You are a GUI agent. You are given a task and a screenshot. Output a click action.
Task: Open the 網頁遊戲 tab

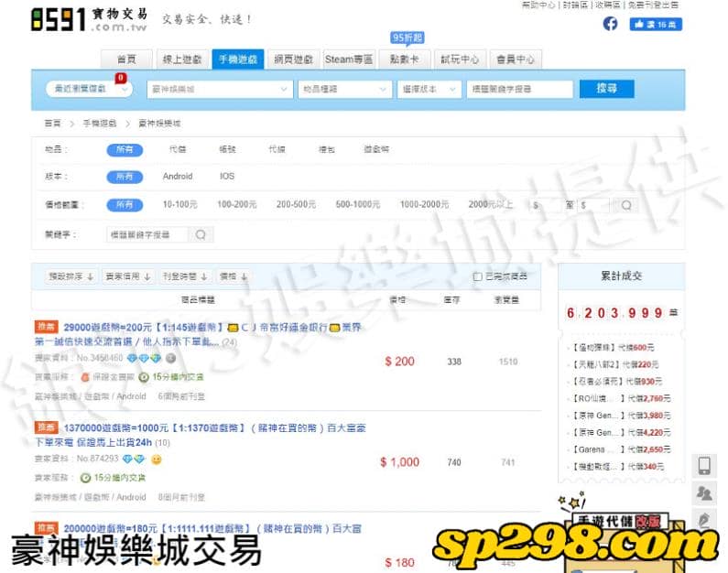click(x=293, y=59)
